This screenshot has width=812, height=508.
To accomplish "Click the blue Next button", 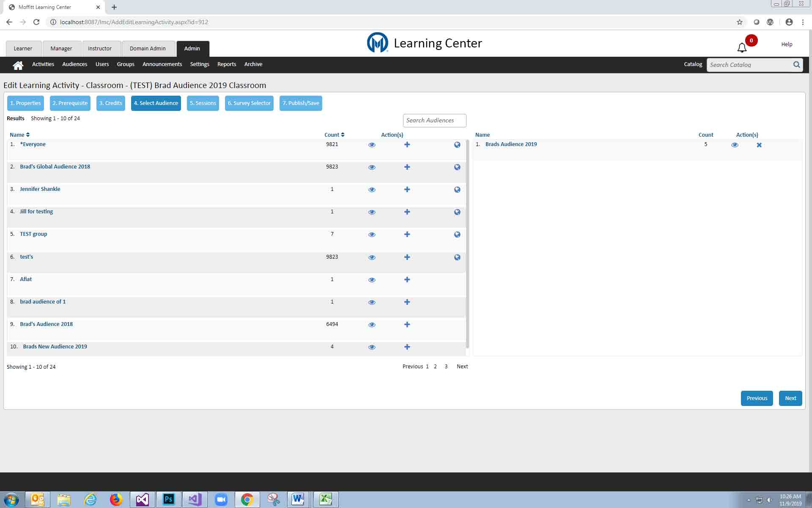I will click(x=790, y=398).
